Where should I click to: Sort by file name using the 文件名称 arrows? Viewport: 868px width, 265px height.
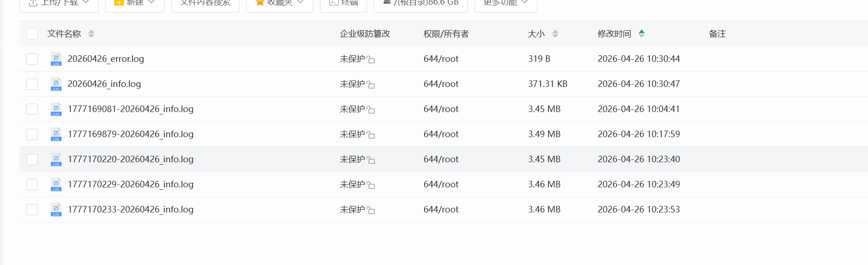[91, 33]
